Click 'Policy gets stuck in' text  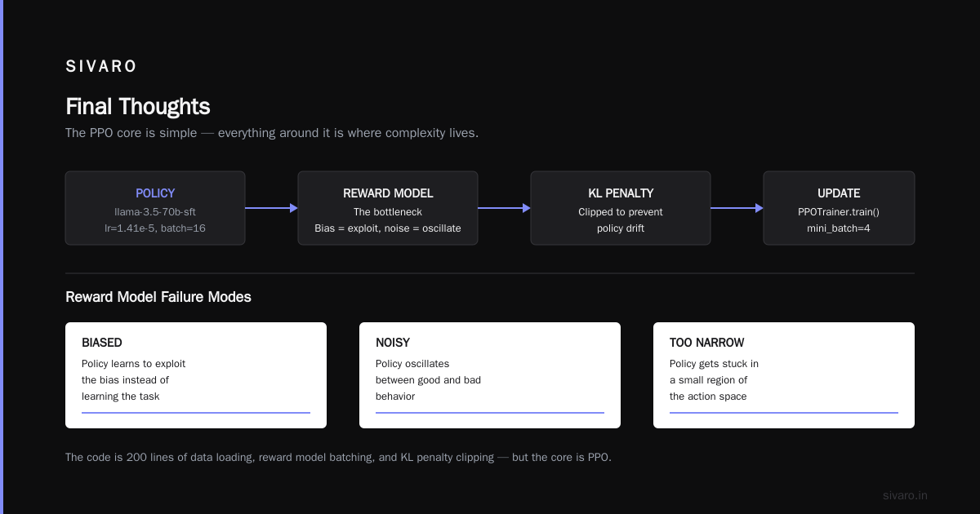coord(715,364)
